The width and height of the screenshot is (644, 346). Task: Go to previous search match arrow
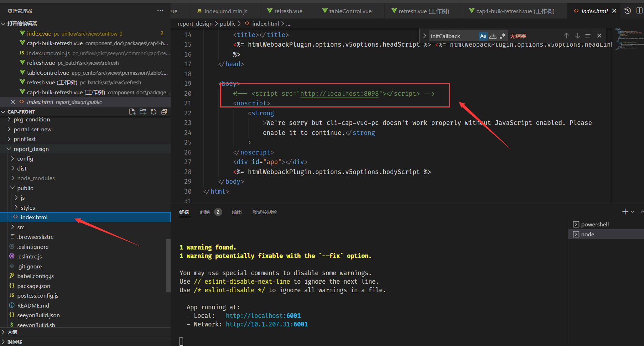coord(566,36)
